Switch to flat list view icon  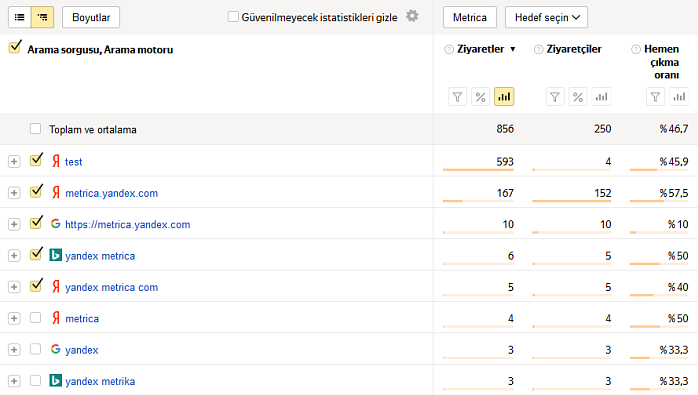pos(20,17)
